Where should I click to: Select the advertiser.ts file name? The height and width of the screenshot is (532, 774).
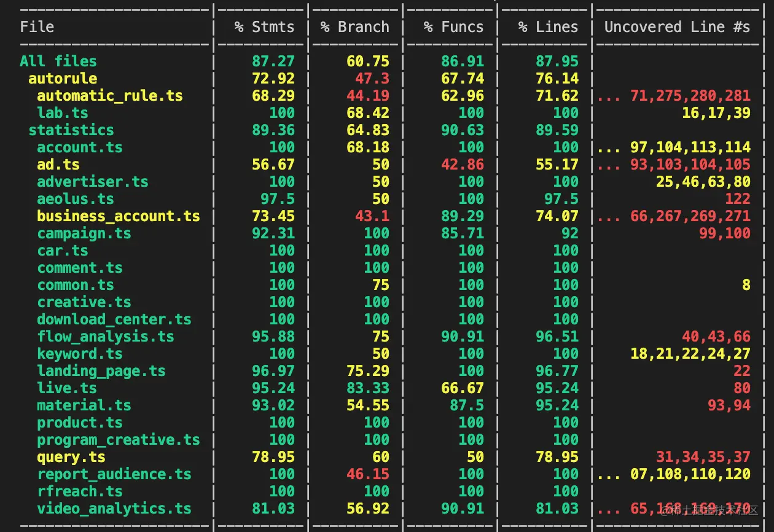pyautogui.click(x=93, y=182)
